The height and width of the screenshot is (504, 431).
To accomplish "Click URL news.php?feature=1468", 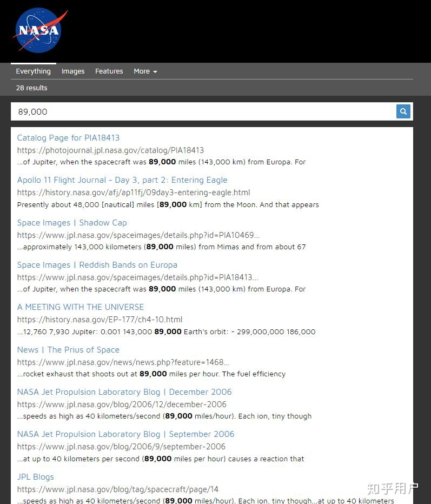I will click(x=123, y=362).
